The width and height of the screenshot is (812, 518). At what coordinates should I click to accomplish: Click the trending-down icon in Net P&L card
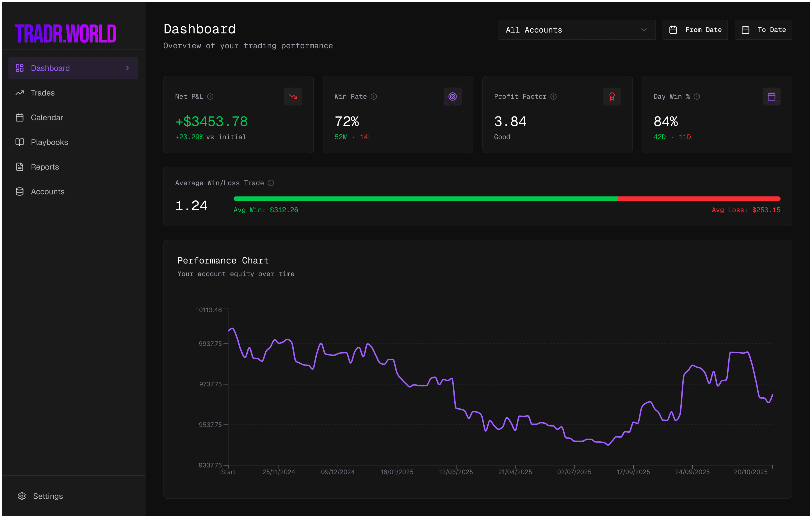pyautogui.click(x=293, y=97)
